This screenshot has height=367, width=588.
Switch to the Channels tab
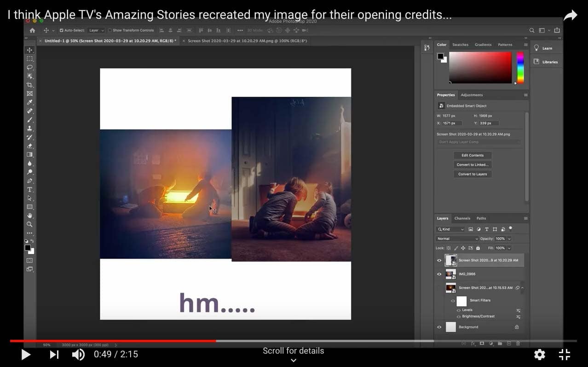tap(462, 218)
